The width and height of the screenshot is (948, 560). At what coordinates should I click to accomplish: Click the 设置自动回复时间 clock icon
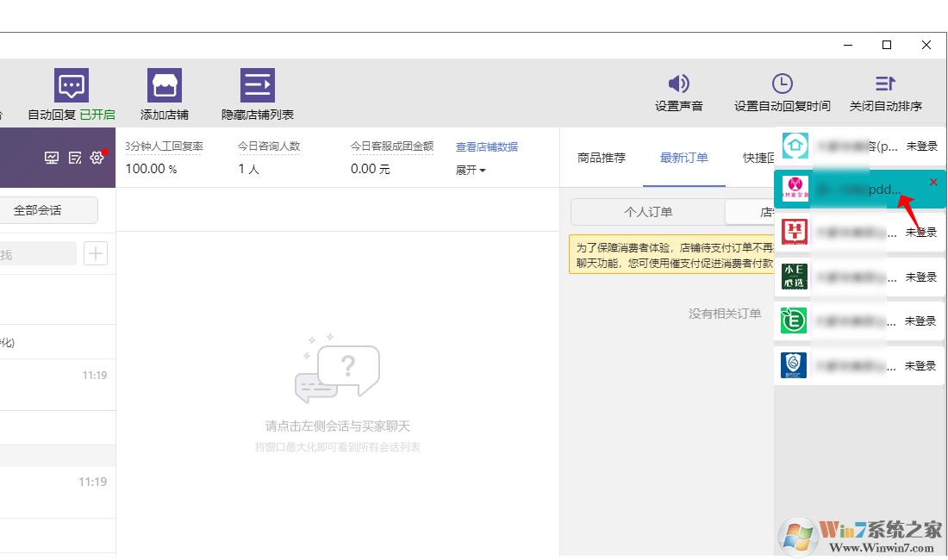(x=782, y=84)
